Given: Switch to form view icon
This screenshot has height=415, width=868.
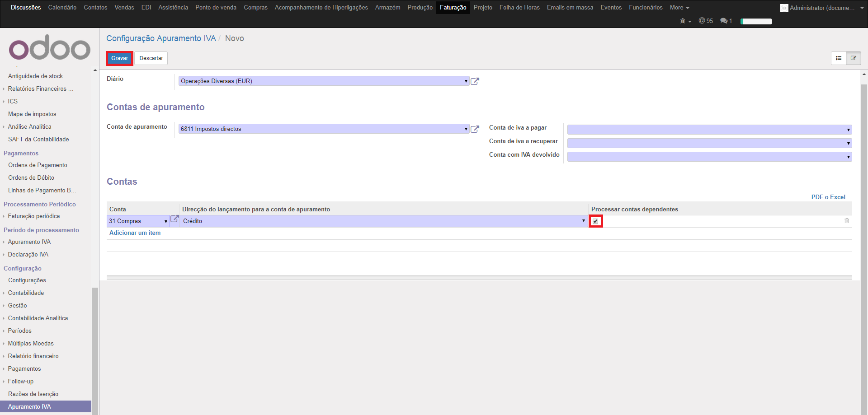Looking at the screenshot, I should pyautogui.click(x=854, y=58).
